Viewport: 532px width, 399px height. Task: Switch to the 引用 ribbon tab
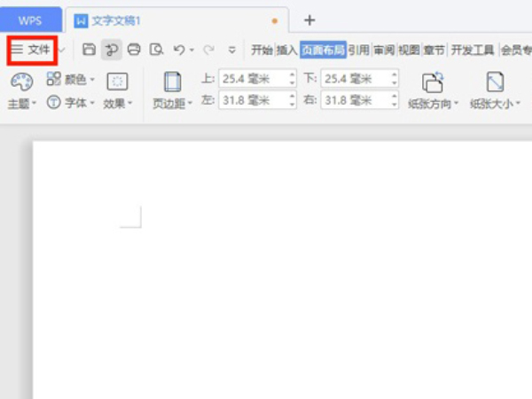tap(358, 50)
